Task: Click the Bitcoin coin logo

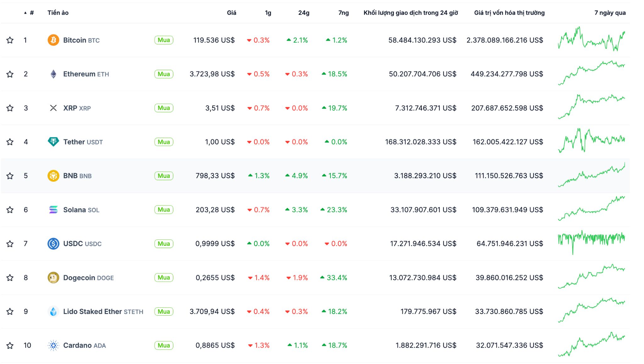Action: [x=53, y=40]
